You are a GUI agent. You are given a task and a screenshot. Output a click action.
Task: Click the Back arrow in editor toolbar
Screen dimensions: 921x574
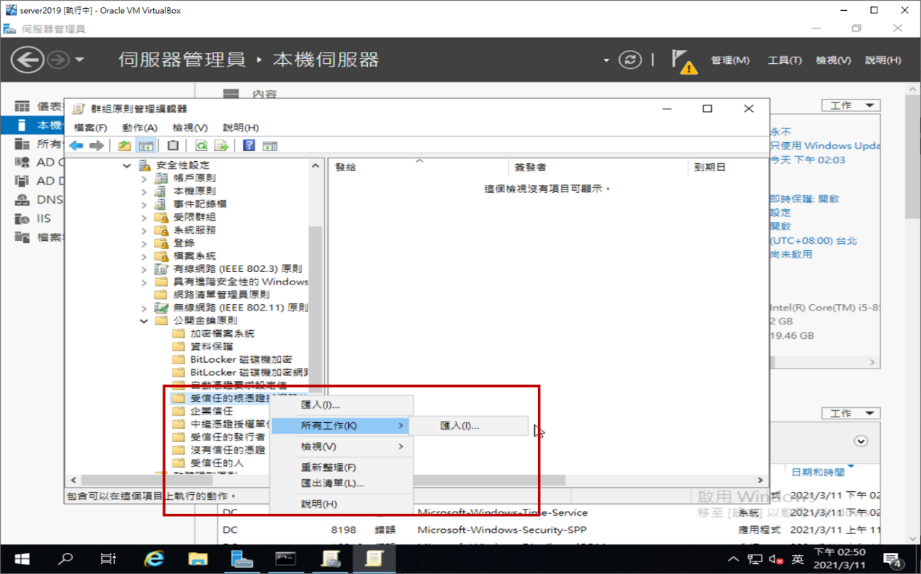[76, 146]
